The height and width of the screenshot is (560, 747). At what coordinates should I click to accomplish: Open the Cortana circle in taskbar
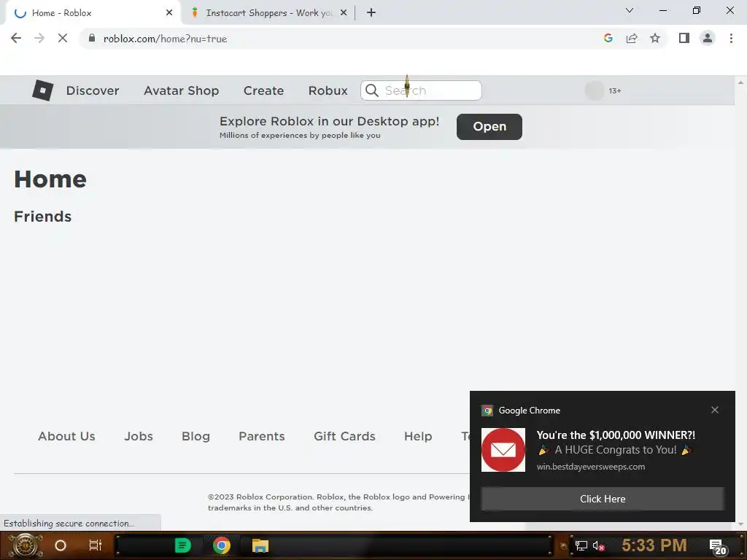pyautogui.click(x=61, y=545)
